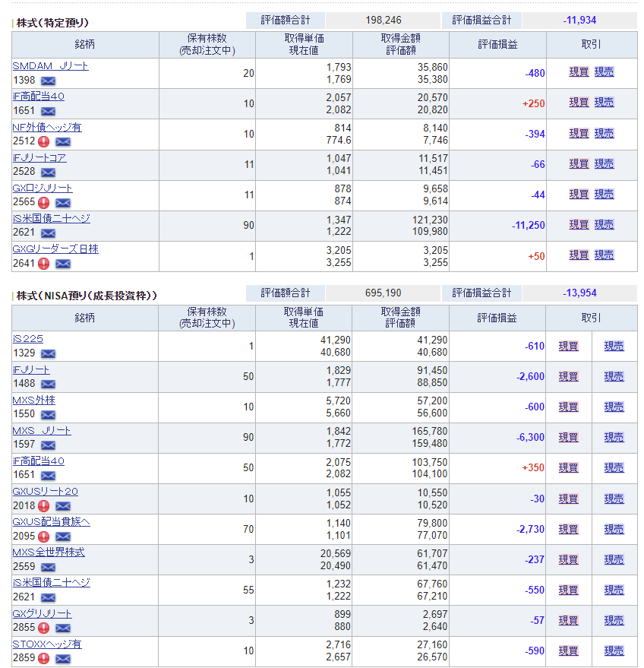Click 現売 for STOXXヘッジ有

tap(614, 651)
